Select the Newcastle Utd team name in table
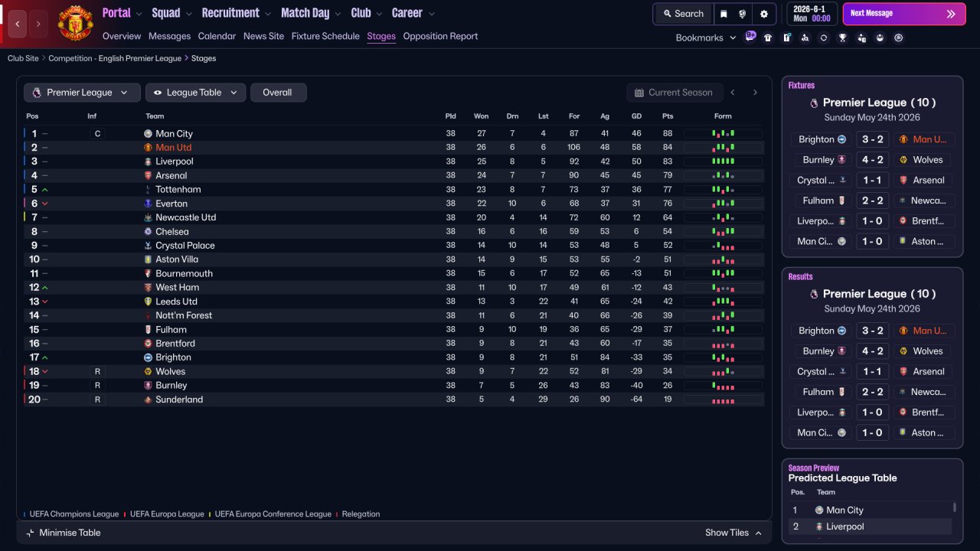 pyautogui.click(x=186, y=217)
